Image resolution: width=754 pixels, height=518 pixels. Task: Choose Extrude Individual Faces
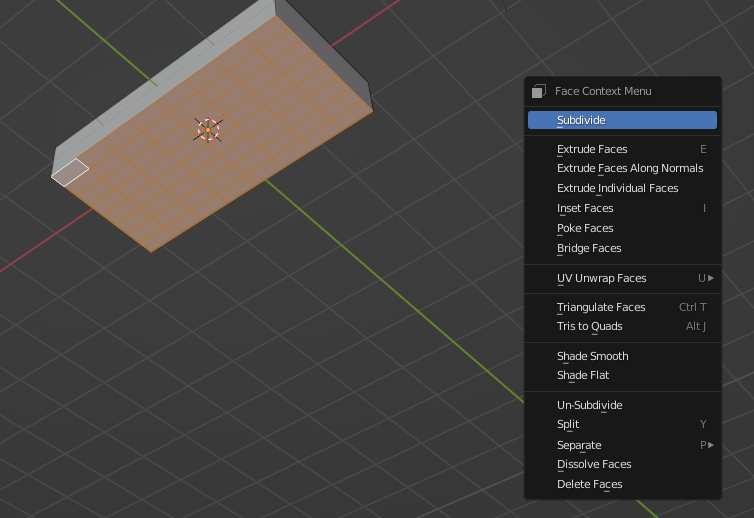tap(622, 188)
